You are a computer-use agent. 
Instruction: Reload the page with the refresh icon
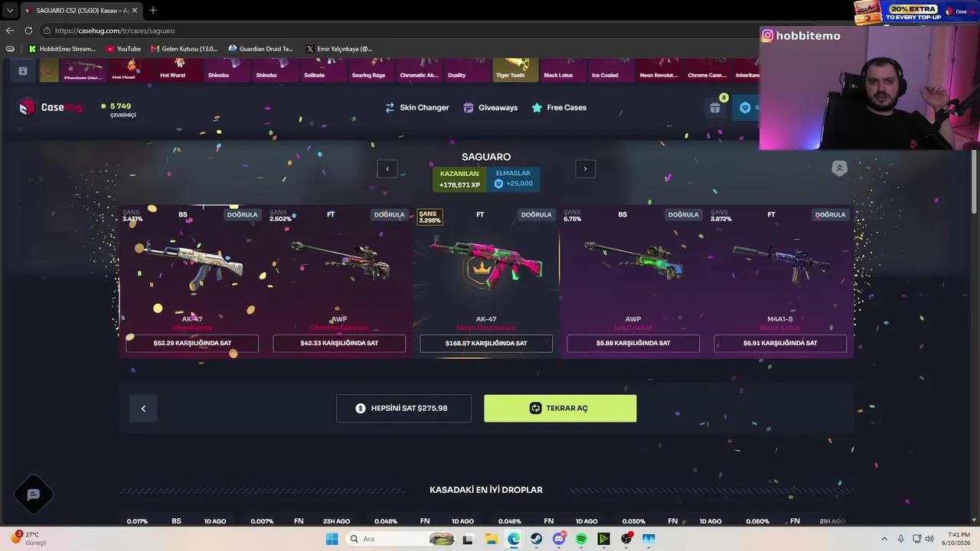(x=28, y=31)
